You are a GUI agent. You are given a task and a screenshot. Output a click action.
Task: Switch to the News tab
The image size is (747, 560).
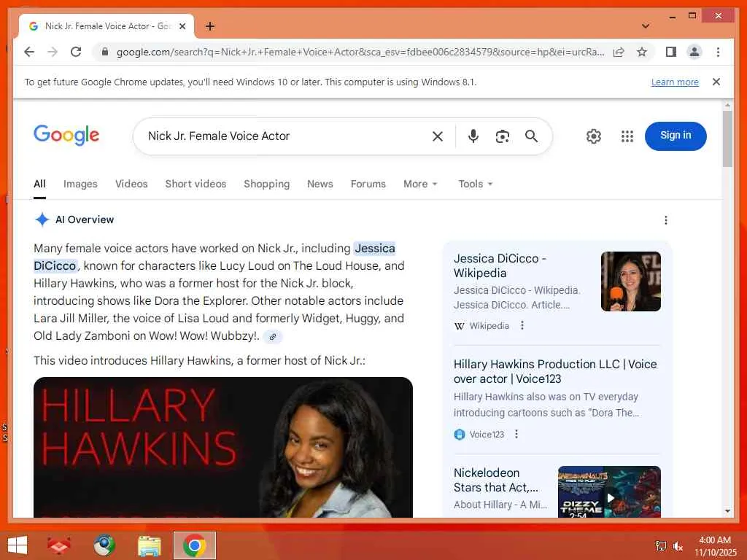pyautogui.click(x=320, y=184)
